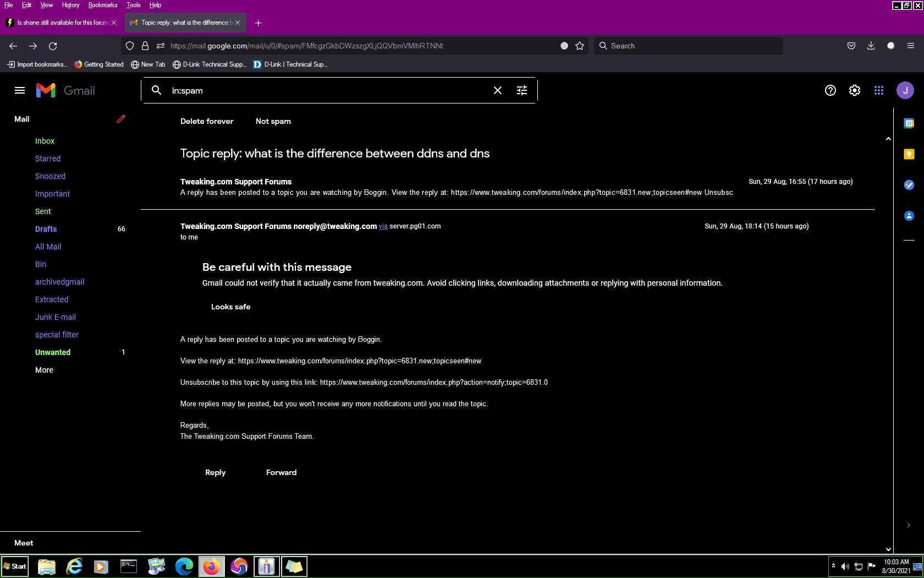Bookmark this page with star icon
This screenshot has width=924, height=578.
(x=579, y=46)
